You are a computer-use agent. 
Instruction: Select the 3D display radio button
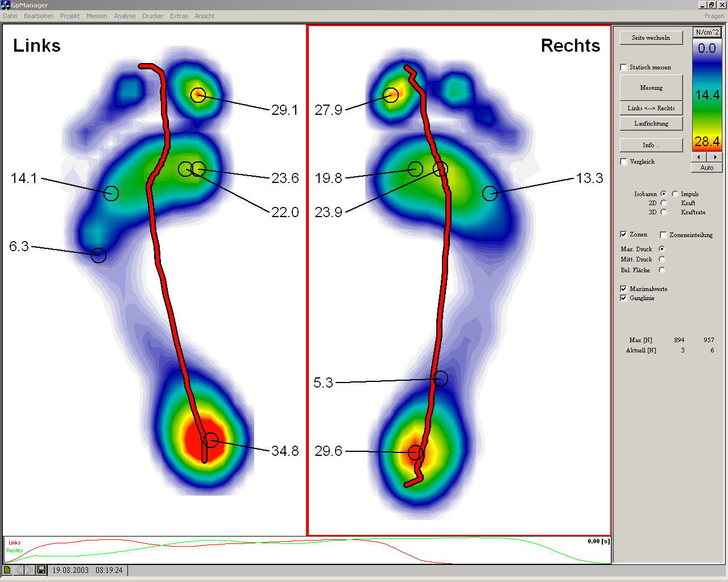pos(663,212)
